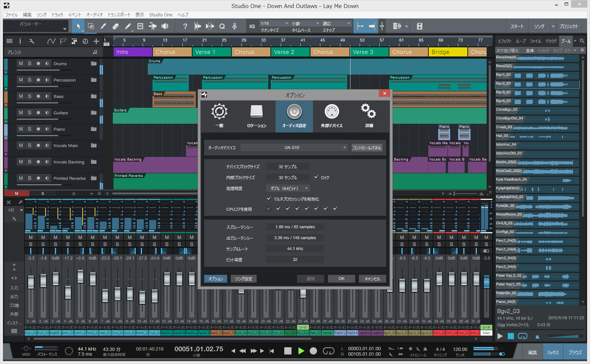The height and width of the screenshot is (364, 590).
Task: Select the Split (knife) tool
Action: [103, 26]
